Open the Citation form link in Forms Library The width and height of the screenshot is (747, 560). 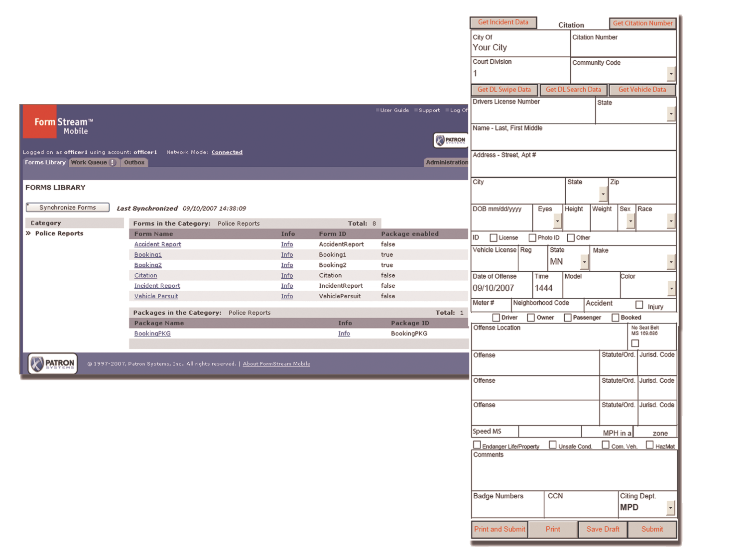(145, 275)
